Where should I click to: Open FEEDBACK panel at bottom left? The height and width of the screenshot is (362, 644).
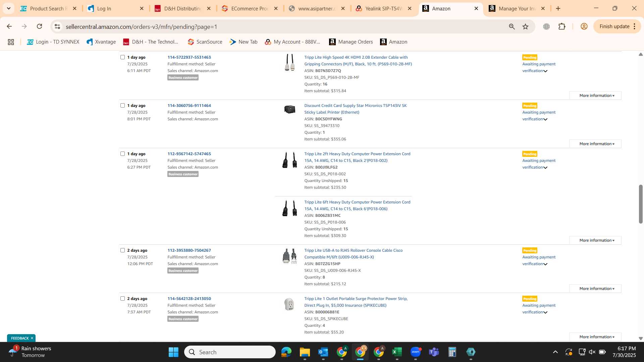(x=19, y=338)
